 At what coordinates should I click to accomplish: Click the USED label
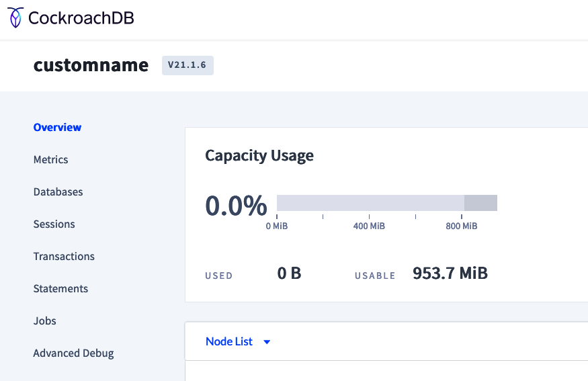click(x=219, y=276)
